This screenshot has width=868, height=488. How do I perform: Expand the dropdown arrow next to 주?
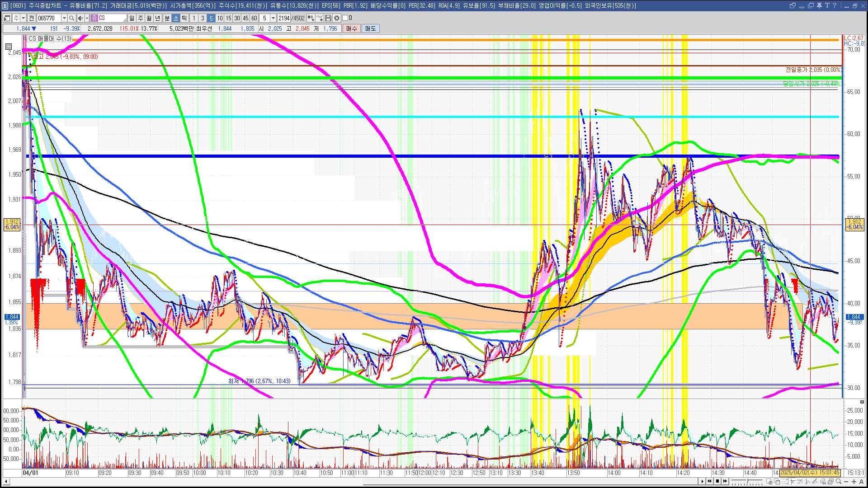point(23,18)
